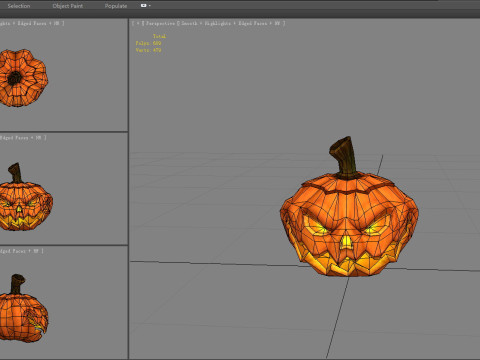Open the ribbon display options dropdown

pyautogui.click(x=145, y=6)
